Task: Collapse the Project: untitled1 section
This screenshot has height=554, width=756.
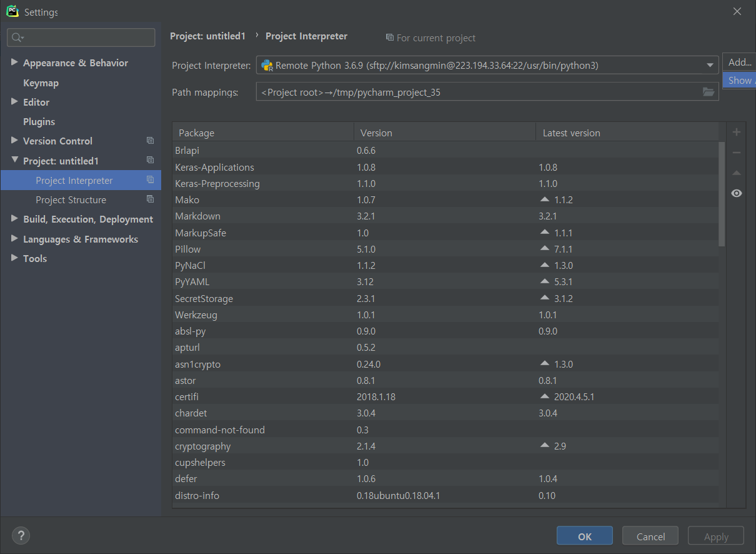Action: pyautogui.click(x=14, y=160)
